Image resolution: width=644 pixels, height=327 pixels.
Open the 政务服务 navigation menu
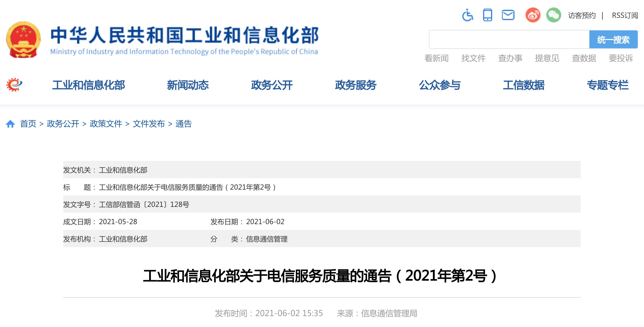point(356,85)
